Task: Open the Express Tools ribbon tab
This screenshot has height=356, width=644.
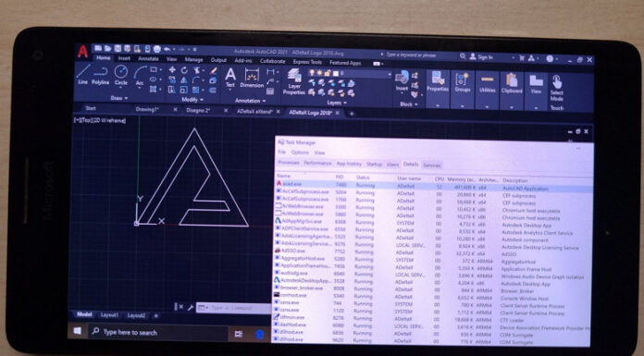Action: click(307, 62)
